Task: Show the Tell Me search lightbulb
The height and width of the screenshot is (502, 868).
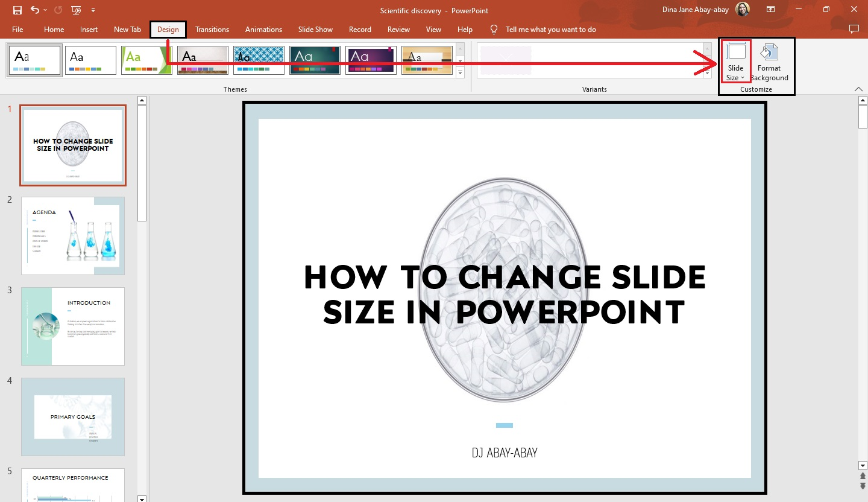Action: (494, 29)
